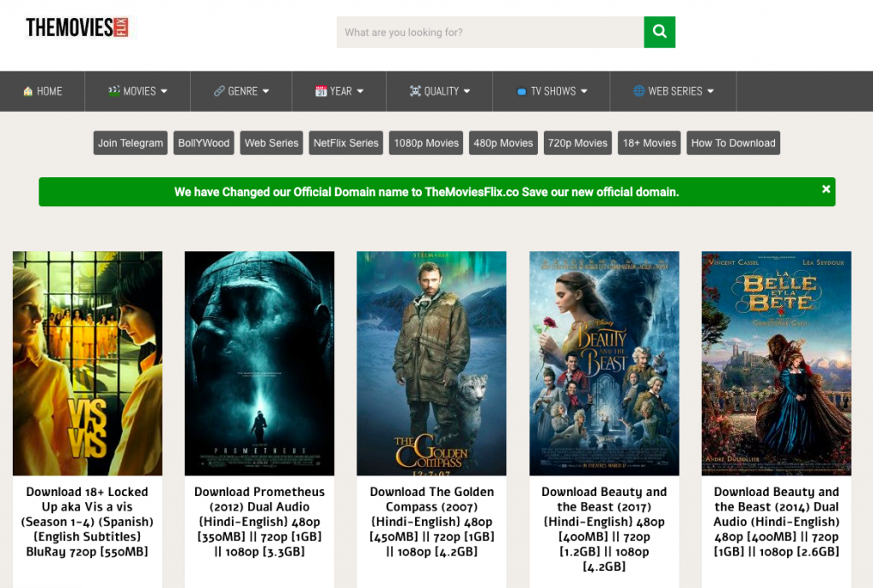The image size is (873, 588).
Task: Dismiss the domain change announcement banner
Action: [825, 189]
